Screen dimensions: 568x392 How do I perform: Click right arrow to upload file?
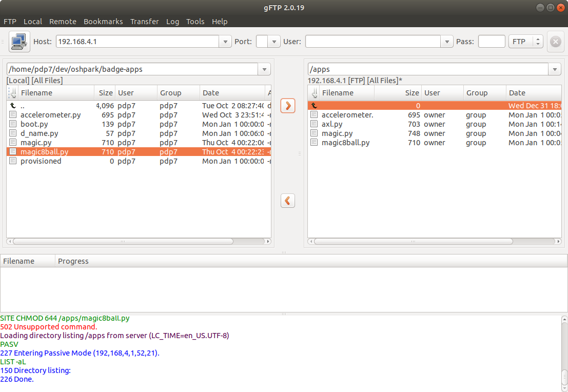point(288,106)
